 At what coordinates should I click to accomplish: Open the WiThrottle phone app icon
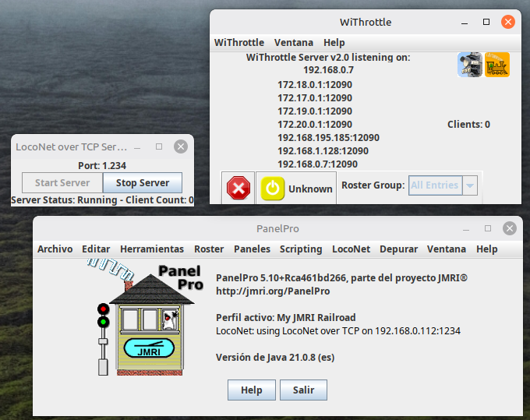coord(470,65)
